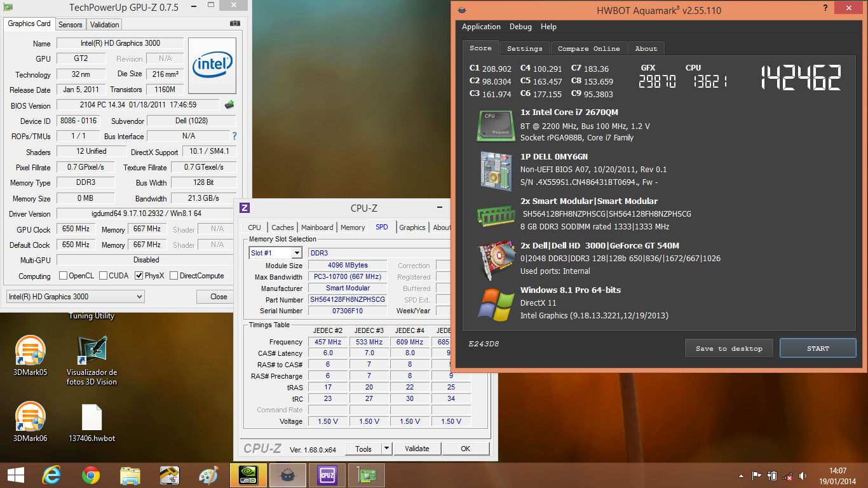Open the CPU tab in CPU-Z
This screenshot has height=488, width=868.
tap(255, 227)
